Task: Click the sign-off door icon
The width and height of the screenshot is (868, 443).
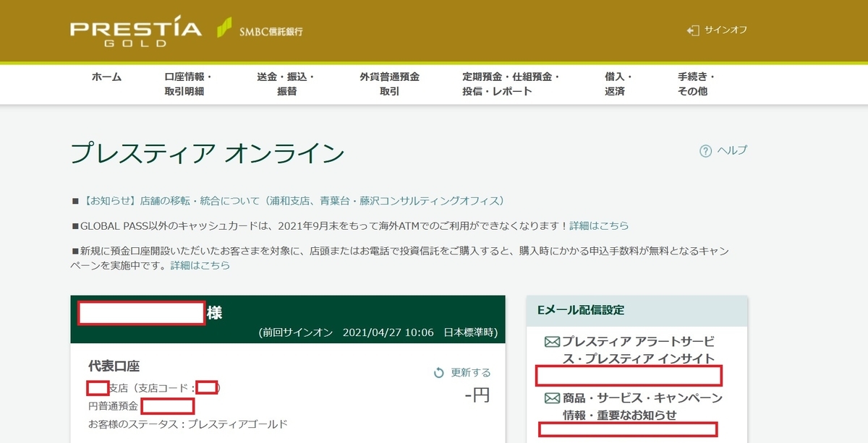Action: click(693, 30)
